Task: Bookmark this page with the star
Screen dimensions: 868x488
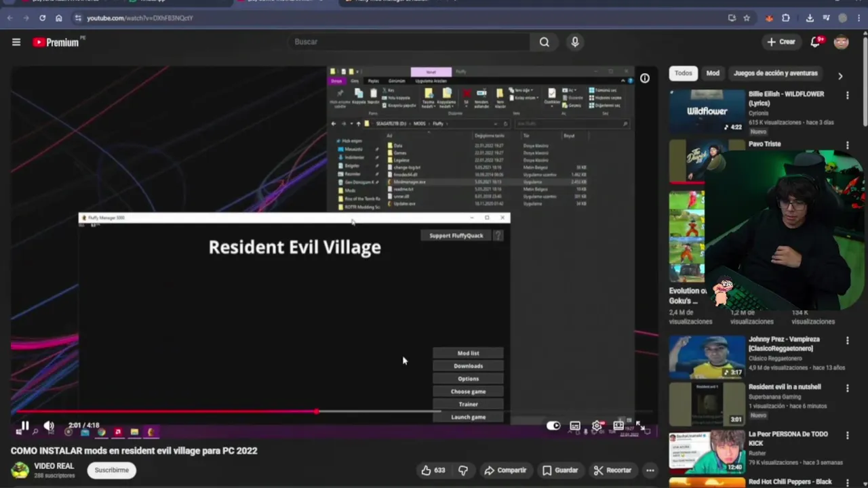Action: 747,18
